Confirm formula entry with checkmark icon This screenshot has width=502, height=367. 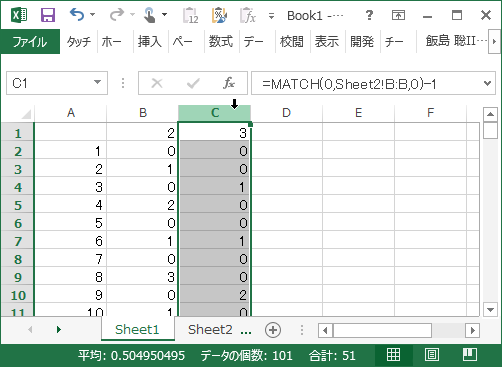pyautogui.click(x=193, y=83)
